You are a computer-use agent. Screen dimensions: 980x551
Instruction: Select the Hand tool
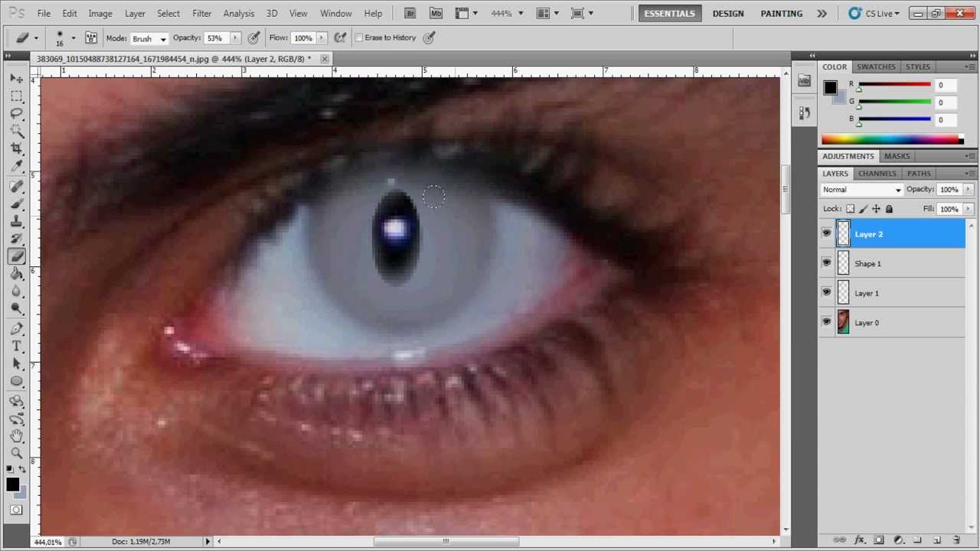point(17,436)
